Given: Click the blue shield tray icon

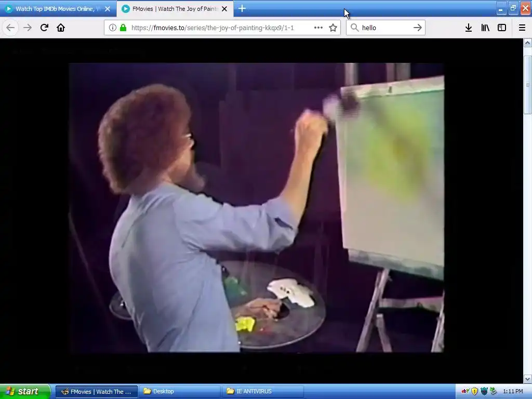Looking at the screenshot, I should pos(484,392).
